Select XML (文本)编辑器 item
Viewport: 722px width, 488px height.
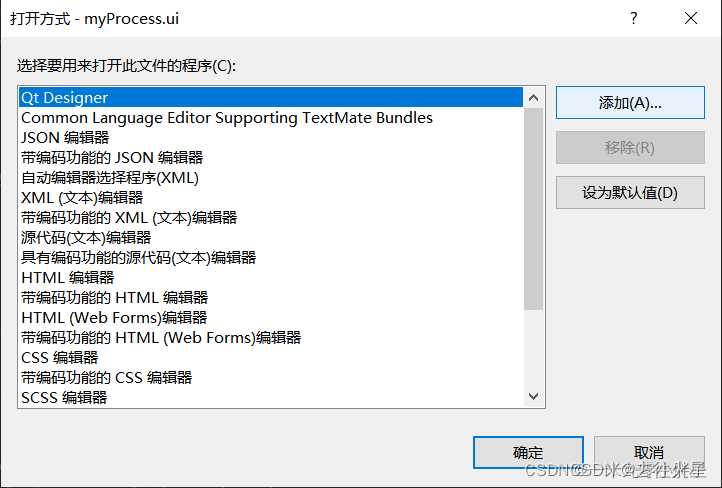coord(271,198)
